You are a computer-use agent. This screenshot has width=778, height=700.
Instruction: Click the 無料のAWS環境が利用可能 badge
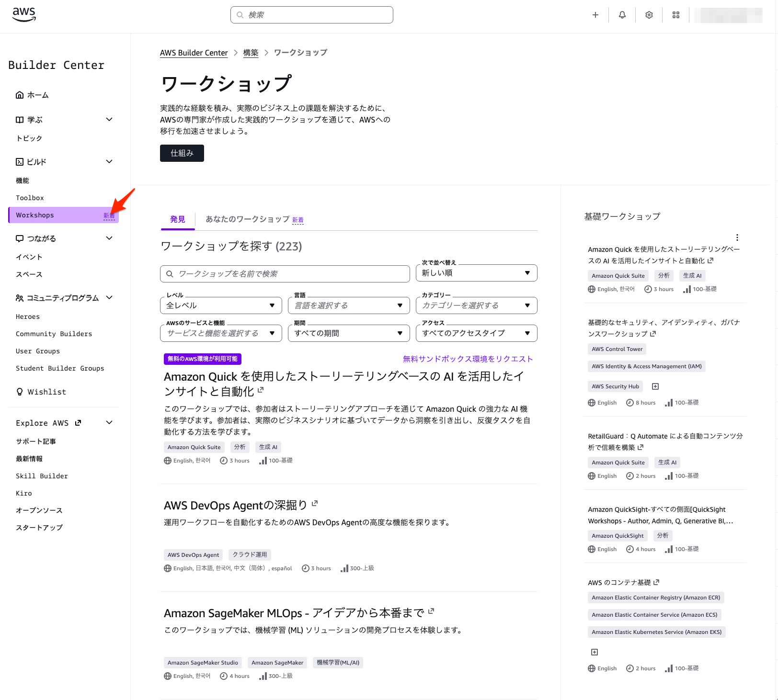tap(203, 359)
